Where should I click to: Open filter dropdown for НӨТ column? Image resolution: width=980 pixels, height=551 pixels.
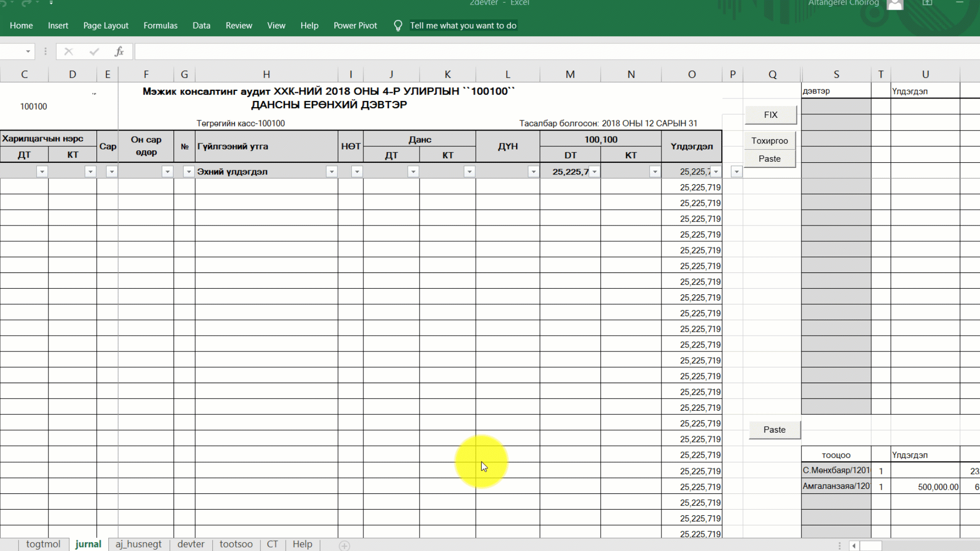coord(357,172)
